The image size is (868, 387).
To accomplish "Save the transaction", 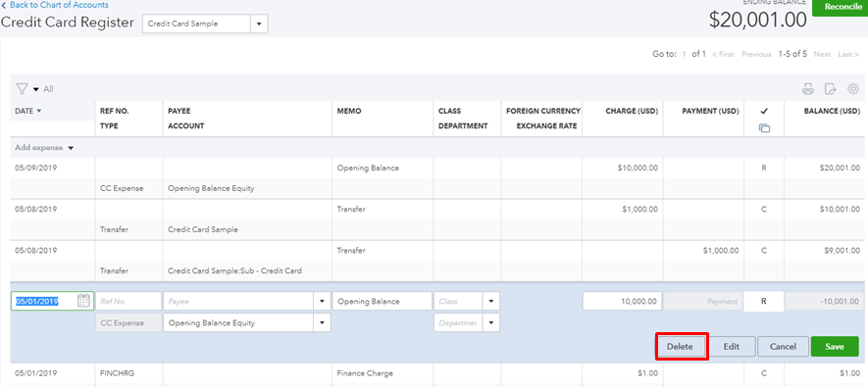I will pyautogui.click(x=835, y=347).
